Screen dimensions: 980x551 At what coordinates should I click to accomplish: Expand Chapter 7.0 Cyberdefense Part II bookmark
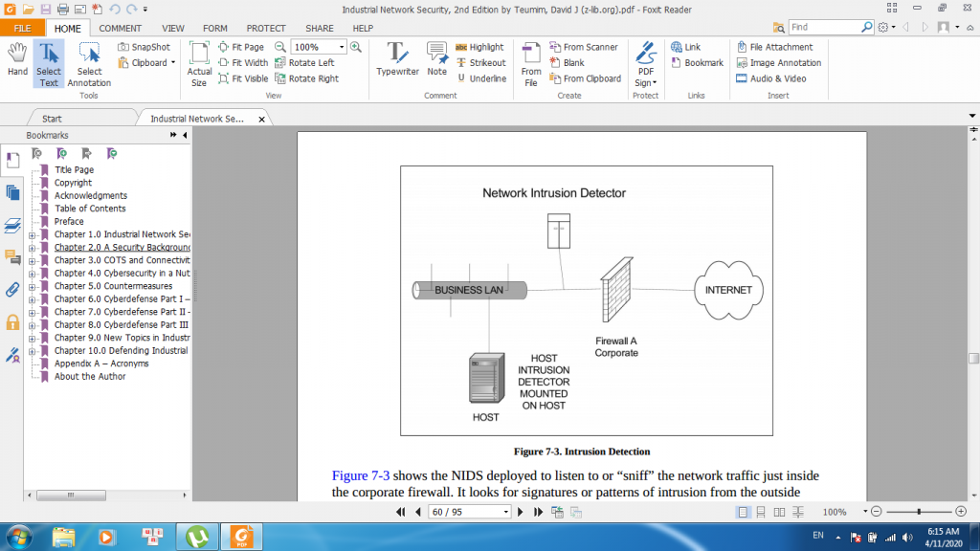[x=32, y=312]
